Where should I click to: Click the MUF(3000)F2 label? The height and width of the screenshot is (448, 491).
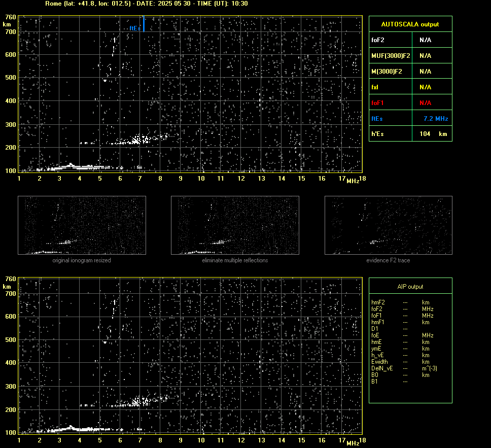[391, 56]
